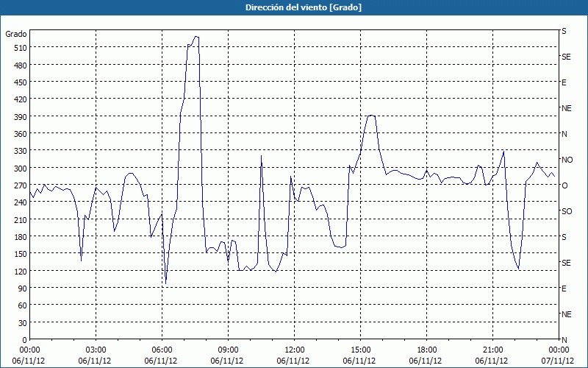Click the 360 value on the left axis
The image size is (588, 368).
[21, 134]
